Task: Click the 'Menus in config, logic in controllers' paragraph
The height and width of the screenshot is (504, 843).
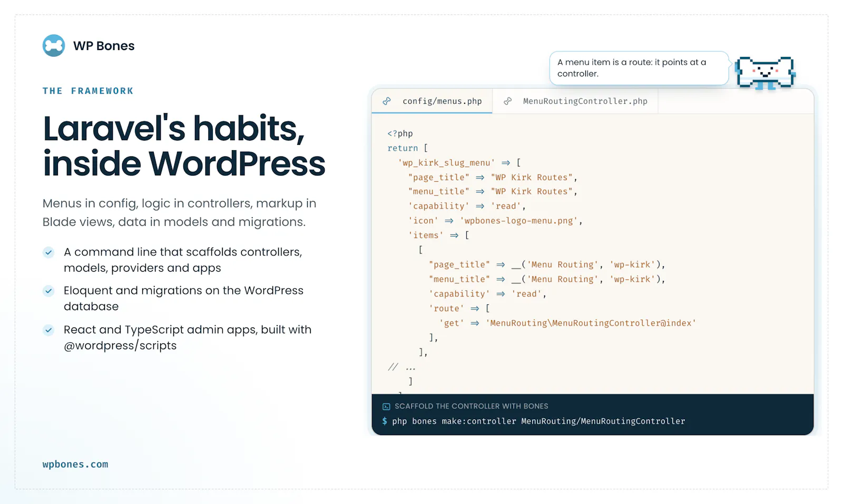Action: point(180,213)
